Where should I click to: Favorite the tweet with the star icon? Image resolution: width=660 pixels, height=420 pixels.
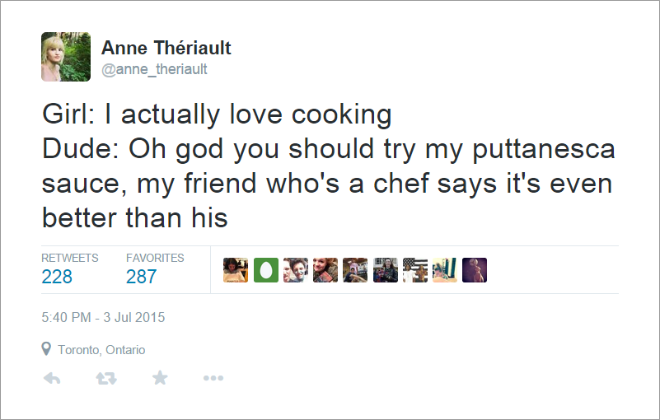pos(160,377)
